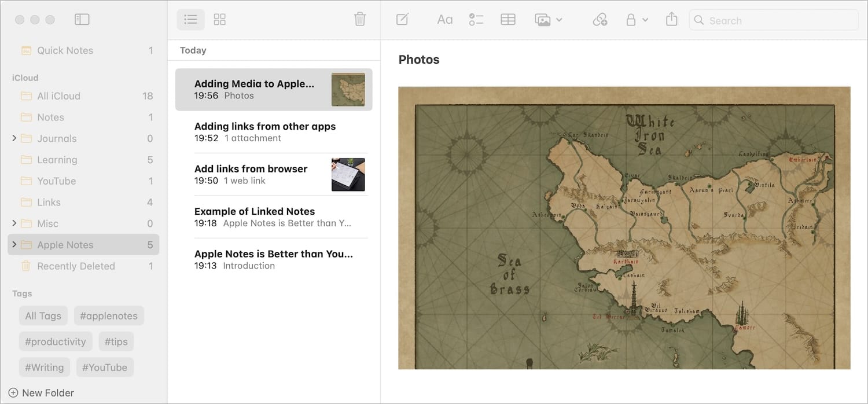Delete the selected note with trash icon
This screenshot has height=404, width=868.
pyautogui.click(x=360, y=20)
